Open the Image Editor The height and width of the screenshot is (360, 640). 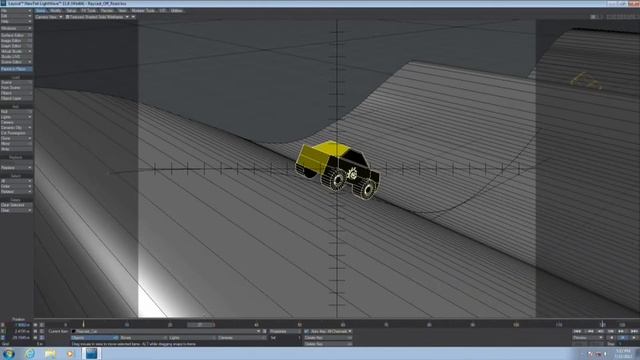point(16,41)
